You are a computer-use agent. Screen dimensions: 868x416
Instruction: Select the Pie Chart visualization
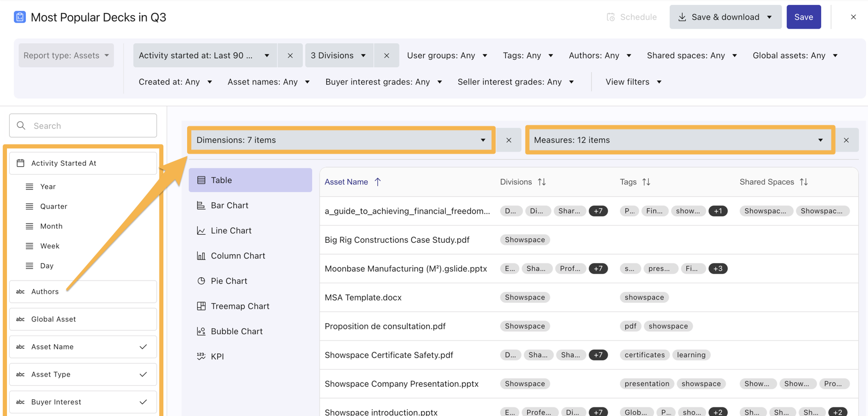click(x=229, y=281)
